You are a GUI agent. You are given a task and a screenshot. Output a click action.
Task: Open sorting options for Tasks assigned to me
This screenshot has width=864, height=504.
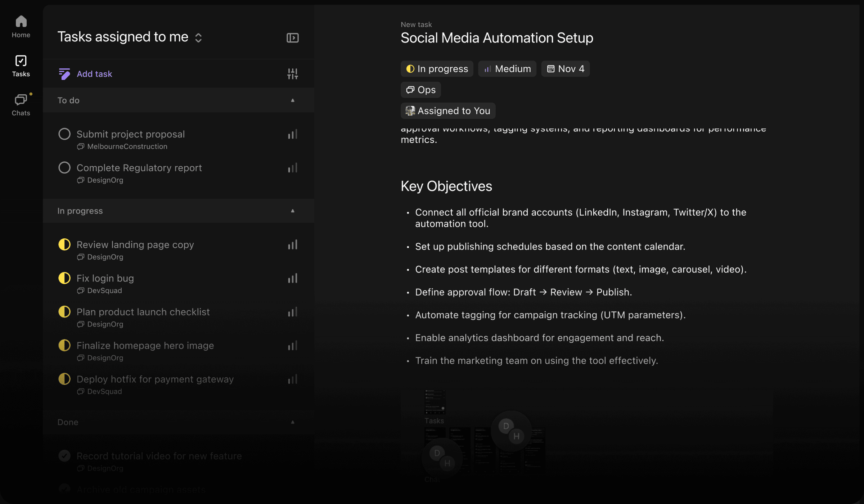pyautogui.click(x=198, y=37)
